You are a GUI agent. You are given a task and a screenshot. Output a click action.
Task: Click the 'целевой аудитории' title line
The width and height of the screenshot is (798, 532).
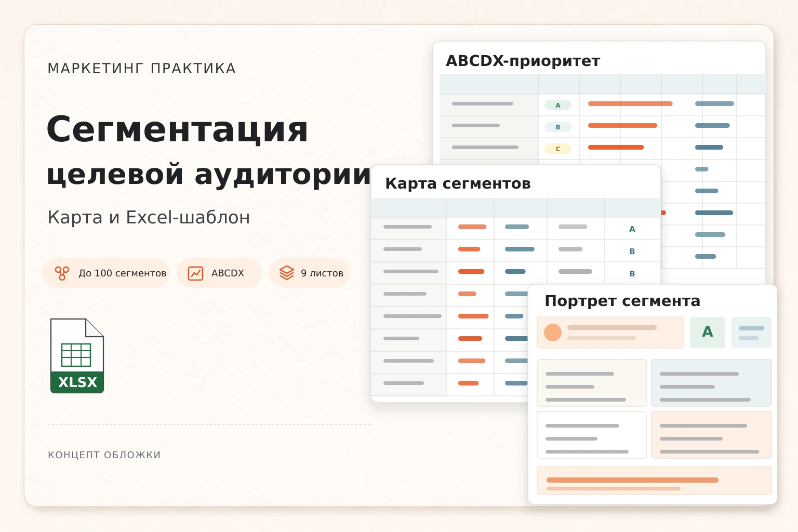209,174
